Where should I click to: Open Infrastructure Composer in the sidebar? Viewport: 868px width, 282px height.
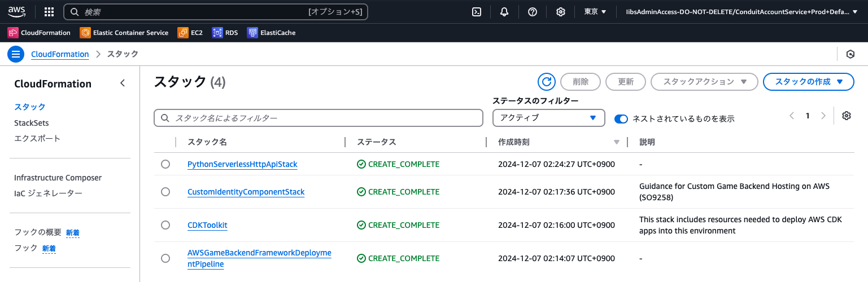click(x=58, y=178)
